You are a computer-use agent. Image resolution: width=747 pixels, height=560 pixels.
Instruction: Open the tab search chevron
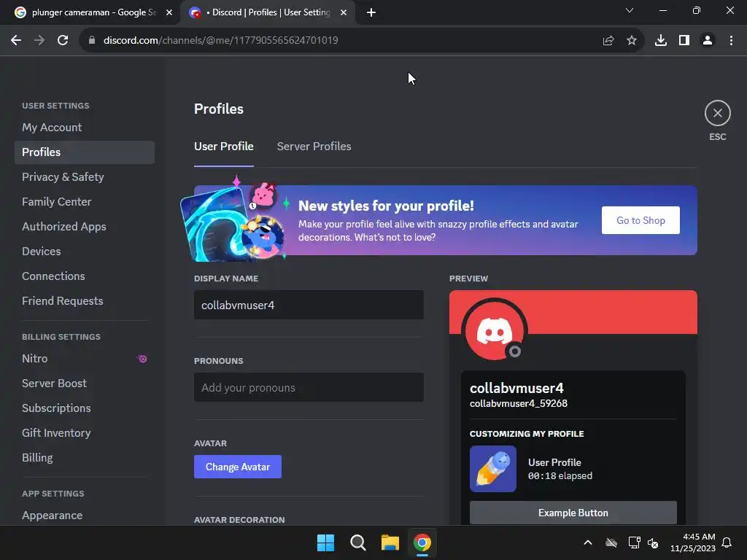tap(630, 10)
